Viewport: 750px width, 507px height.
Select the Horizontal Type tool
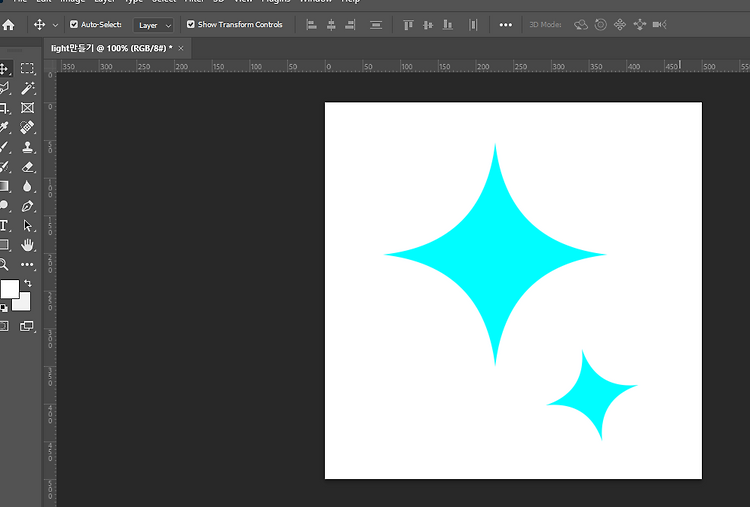tap(4, 225)
